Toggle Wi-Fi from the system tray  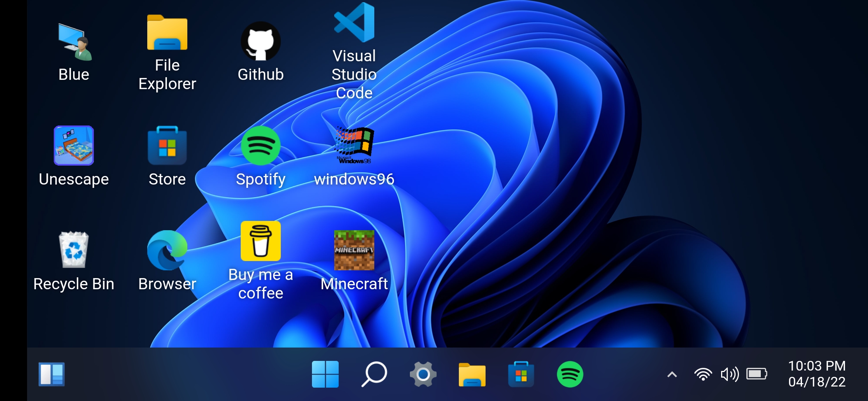point(703,375)
